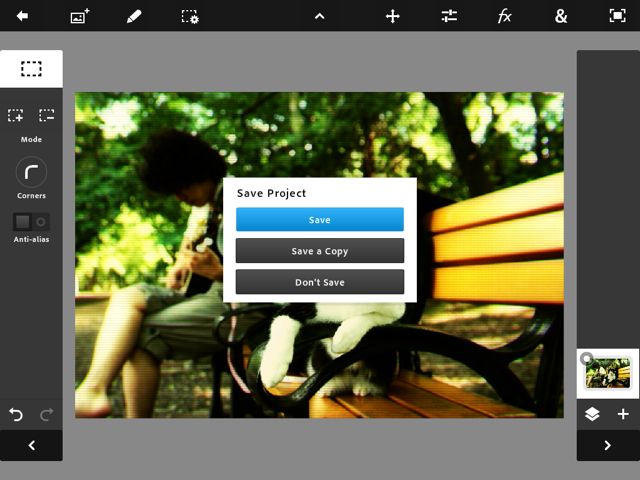Viewport: 640px width, 480px height.
Task: Click the Anti-alias label
Action: 31,240
